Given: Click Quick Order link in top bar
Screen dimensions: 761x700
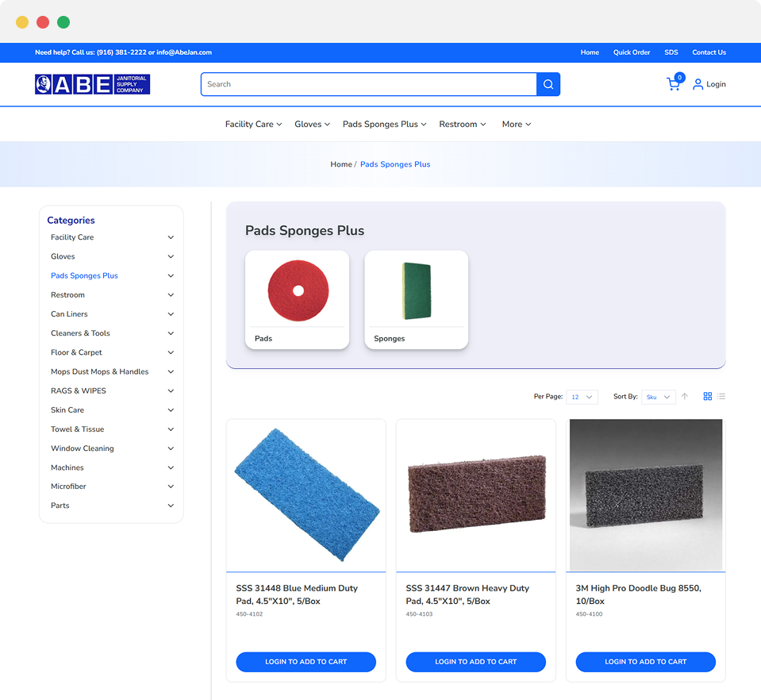Looking at the screenshot, I should tap(631, 52).
